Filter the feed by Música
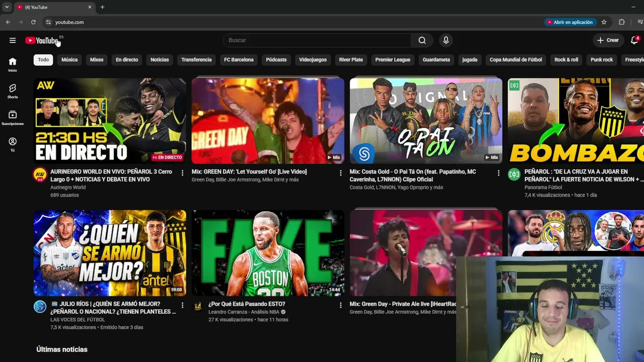Image resolution: width=644 pixels, height=362 pixels. click(69, 60)
